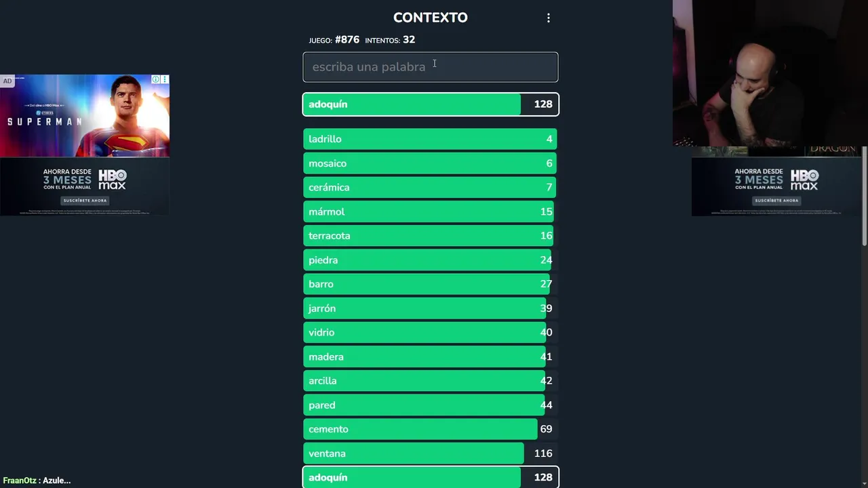868x488 pixels.
Task: Click the game number #876
Action: 347,40
